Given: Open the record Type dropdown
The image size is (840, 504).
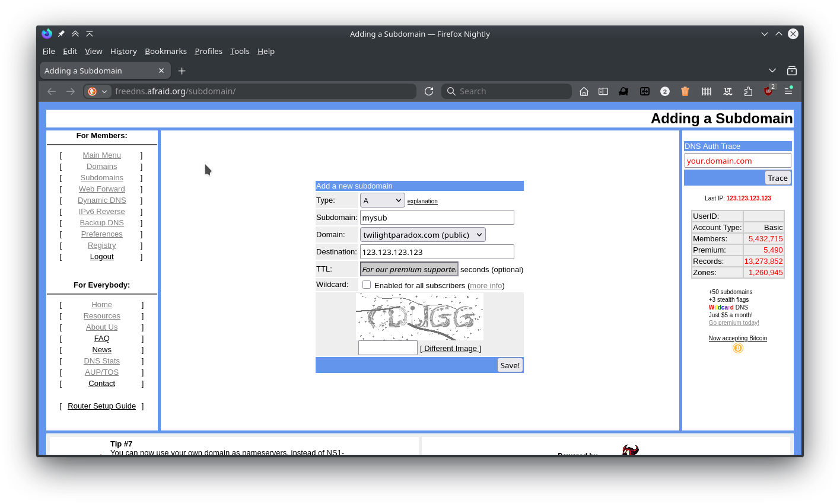Looking at the screenshot, I should pyautogui.click(x=382, y=200).
